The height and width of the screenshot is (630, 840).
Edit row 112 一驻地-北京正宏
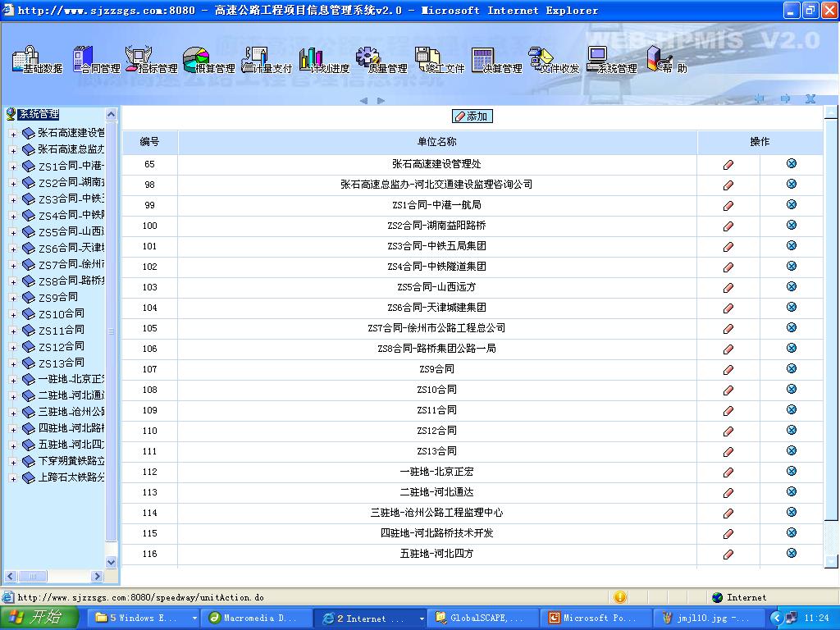pyautogui.click(x=728, y=472)
